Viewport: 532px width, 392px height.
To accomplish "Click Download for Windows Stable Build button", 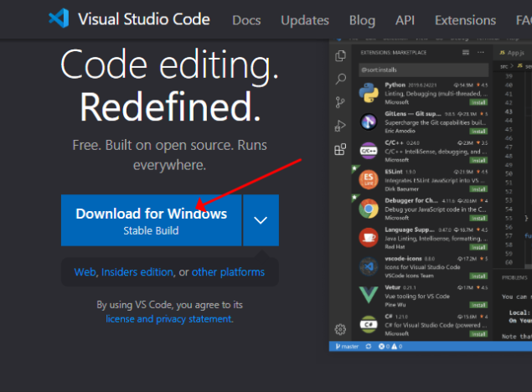I will [x=152, y=220].
